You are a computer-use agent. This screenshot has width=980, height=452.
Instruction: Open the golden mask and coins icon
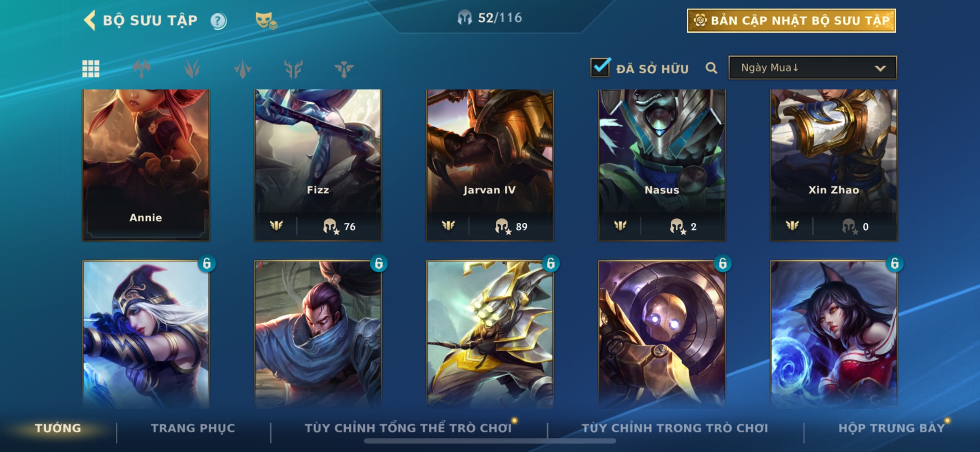[x=266, y=21]
